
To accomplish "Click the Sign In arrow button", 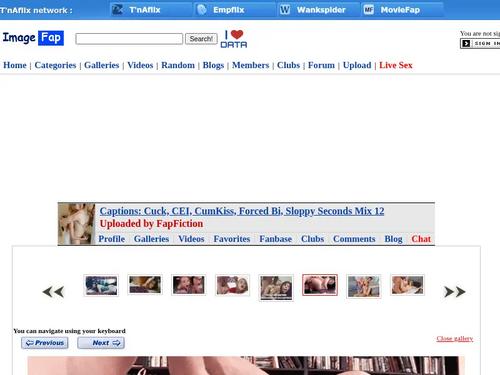I will [x=466, y=43].
